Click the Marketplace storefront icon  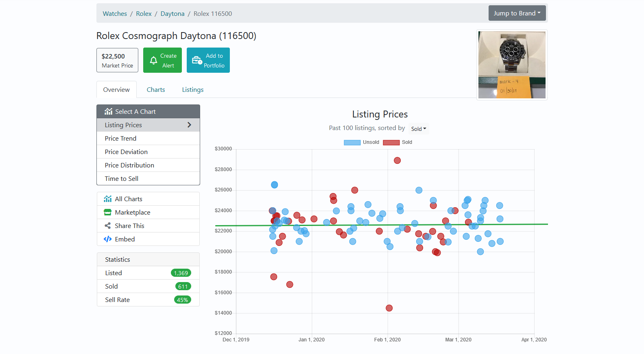(107, 212)
